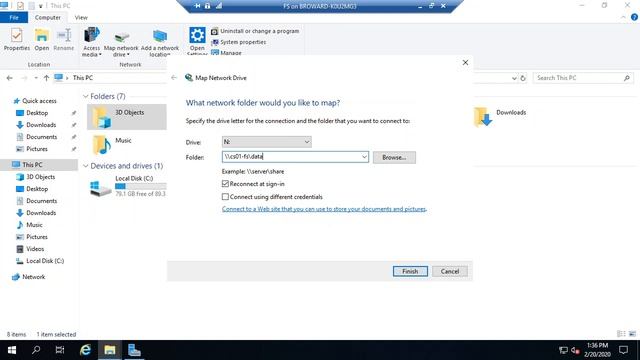Expand the Folder path dropdown arrow

click(x=364, y=157)
